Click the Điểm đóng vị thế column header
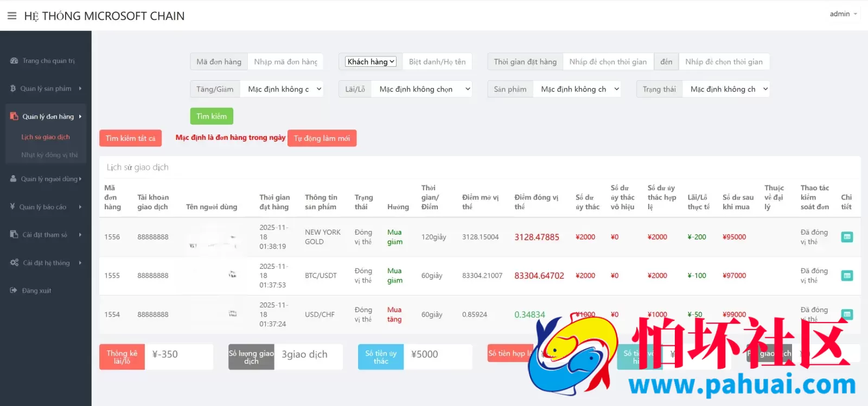Viewport: 868px width, 406px height. point(537,202)
